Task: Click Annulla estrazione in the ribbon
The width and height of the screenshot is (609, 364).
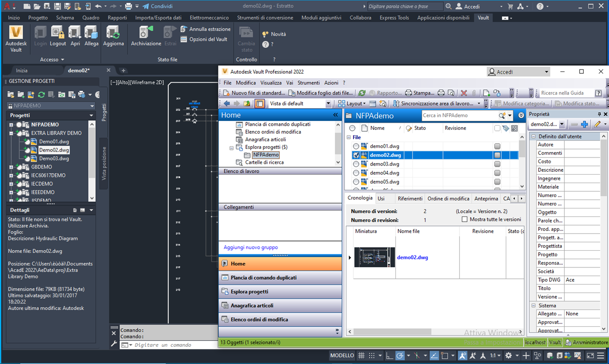Action: 206,29
